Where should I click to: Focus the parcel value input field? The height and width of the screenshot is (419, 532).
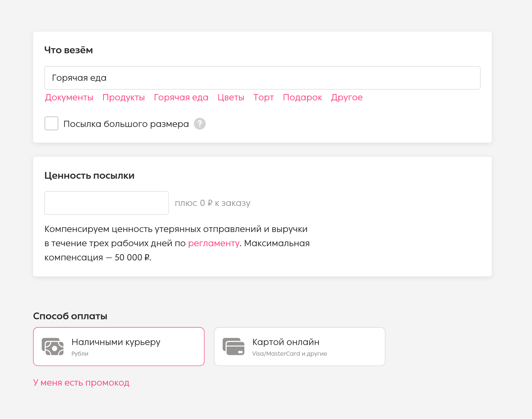click(106, 203)
